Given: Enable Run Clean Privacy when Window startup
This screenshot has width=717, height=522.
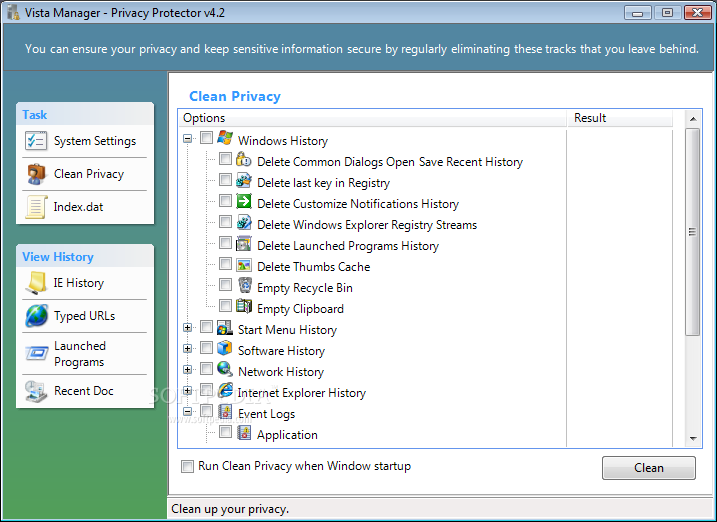Looking at the screenshot, I should point(187,467).
